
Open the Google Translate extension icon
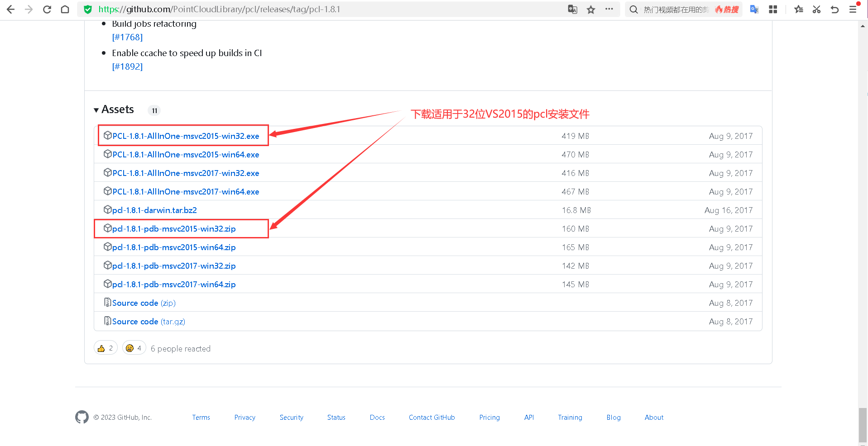point(754,9)
